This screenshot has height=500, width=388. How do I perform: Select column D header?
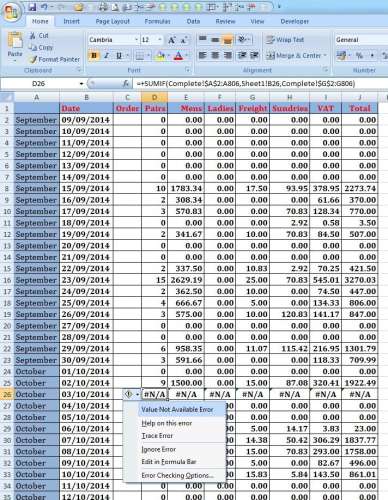[154, 97]
